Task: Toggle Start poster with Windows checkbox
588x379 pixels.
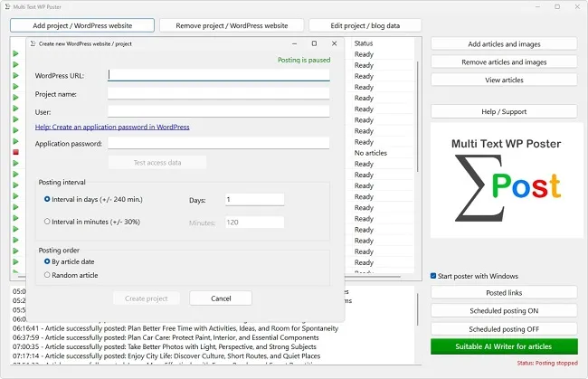Action: tap(433, 276)
